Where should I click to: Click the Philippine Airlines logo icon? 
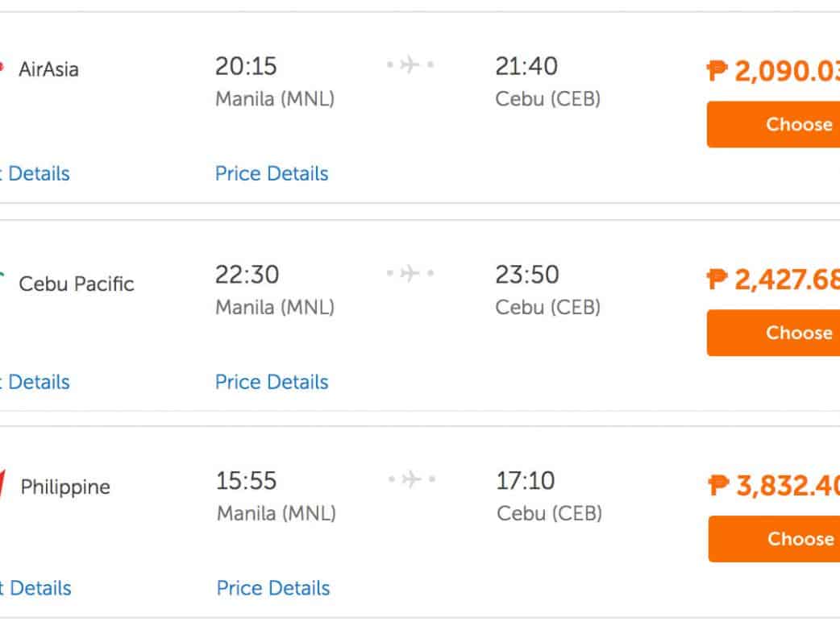click(3, 483)
